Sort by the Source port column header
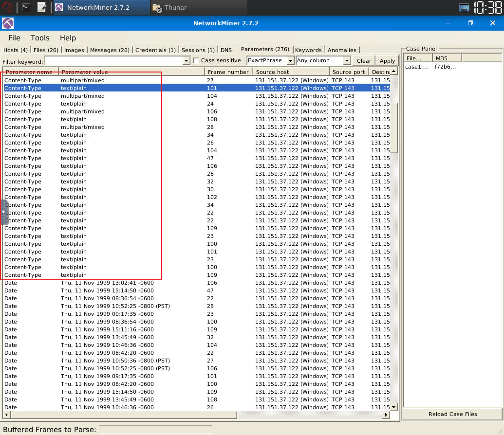 point(349,72)
